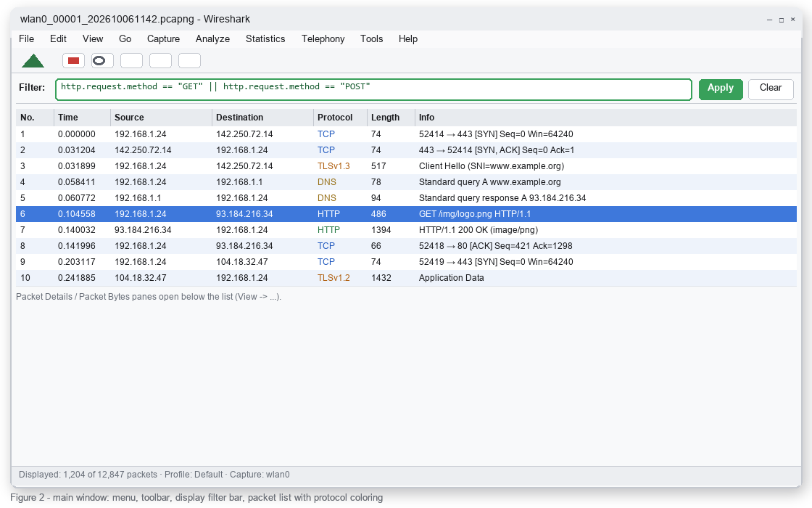812x508 pixels.
Task: Select packet 9 with '52419 → 443 [SYN]'
Action: coord(406,262)
